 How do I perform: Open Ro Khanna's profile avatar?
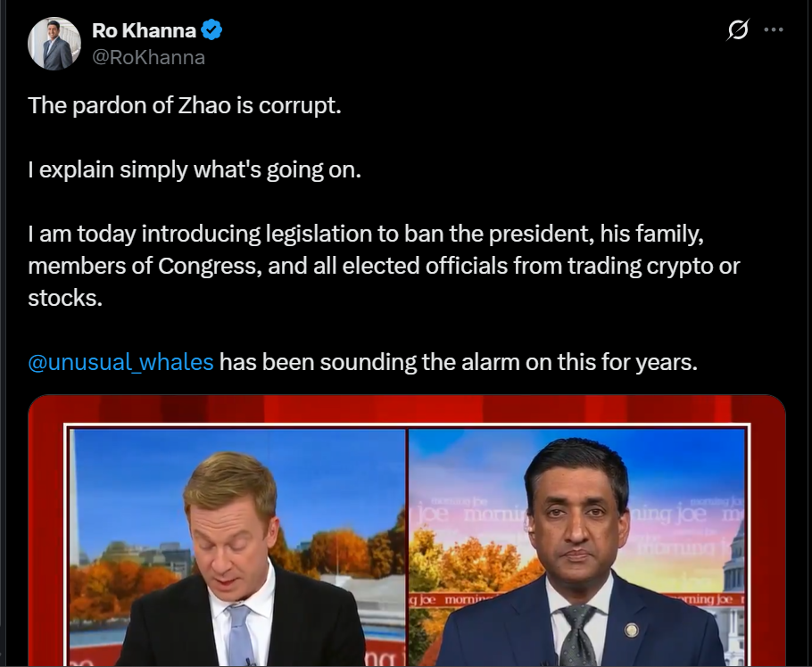click(x=54, y=44)
